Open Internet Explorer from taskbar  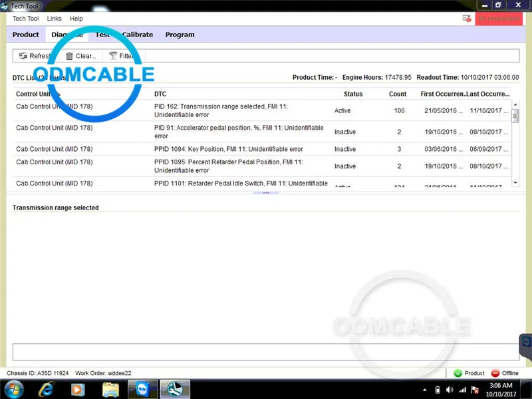46,390
